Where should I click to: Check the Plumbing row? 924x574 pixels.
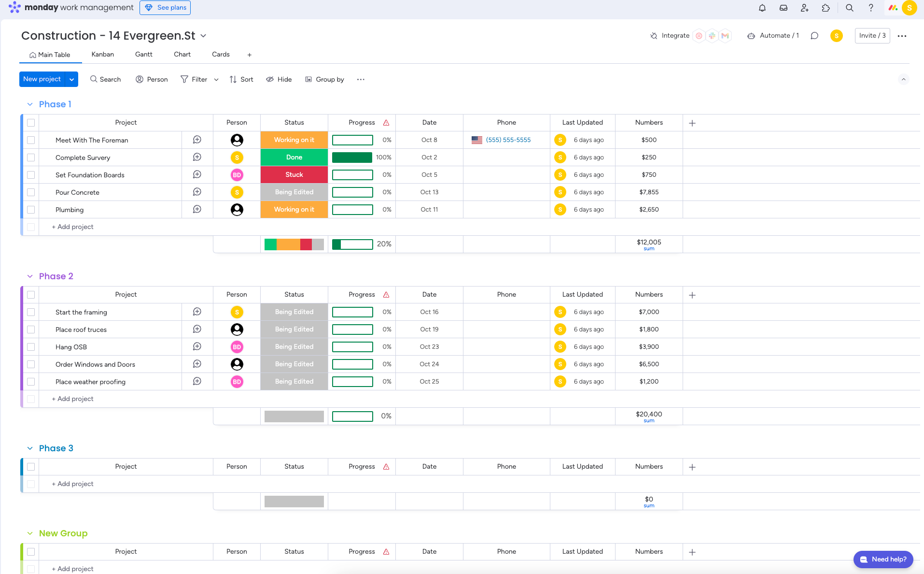click(31, 210)
